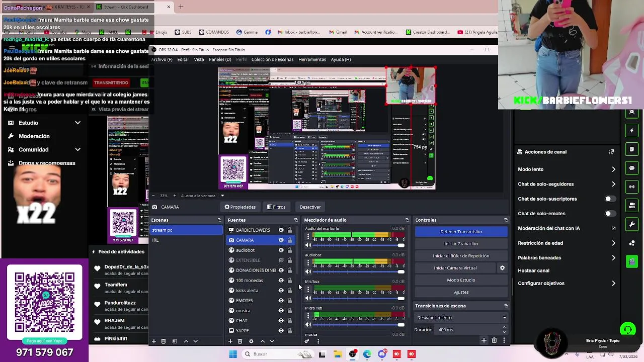
Task: Unlock the audiobot source lock icon
Action: (289, 250)
